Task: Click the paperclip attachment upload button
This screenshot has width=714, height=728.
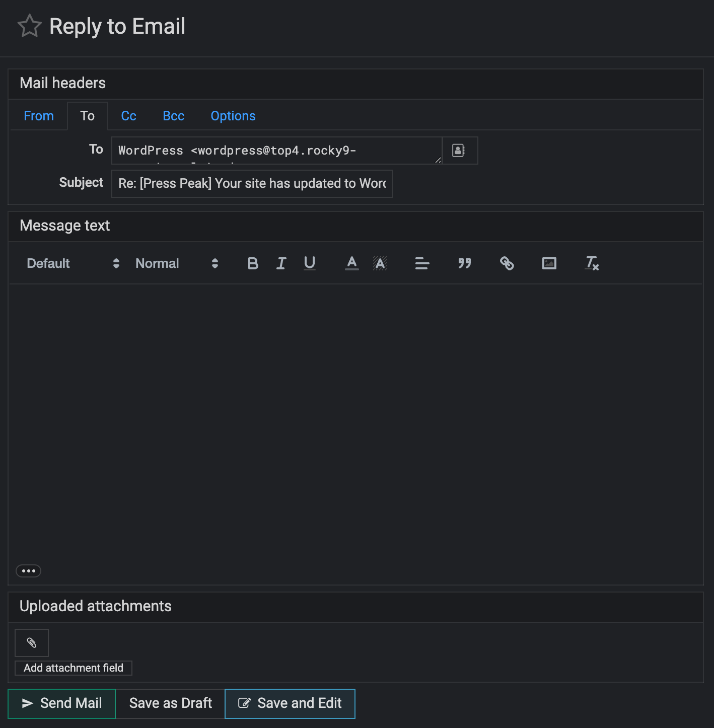Action: tap(32, 643)
